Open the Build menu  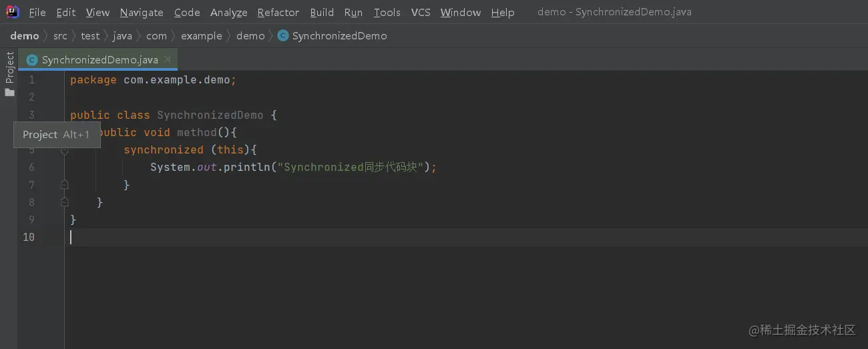pos(322,12)
